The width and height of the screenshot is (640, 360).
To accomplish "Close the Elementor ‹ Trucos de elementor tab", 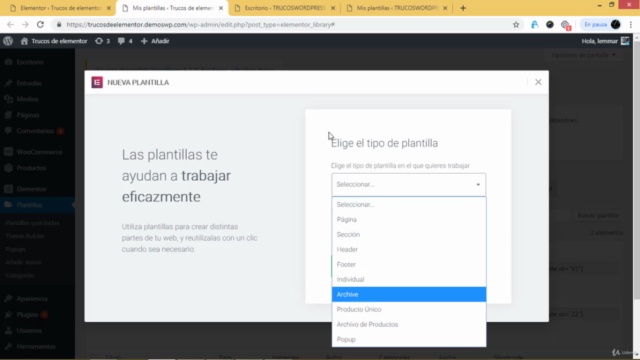I will 109,8.
